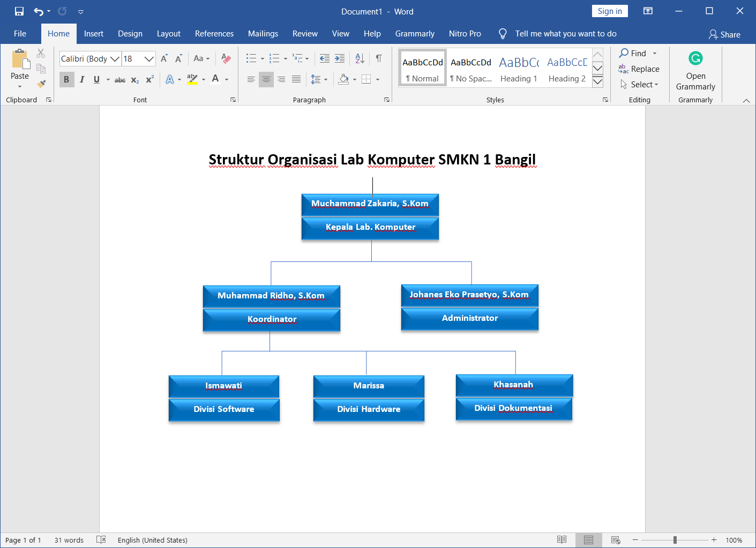Justify paragraph text
The height and width of the screenshot is (548, 756).
pos(296,79)
